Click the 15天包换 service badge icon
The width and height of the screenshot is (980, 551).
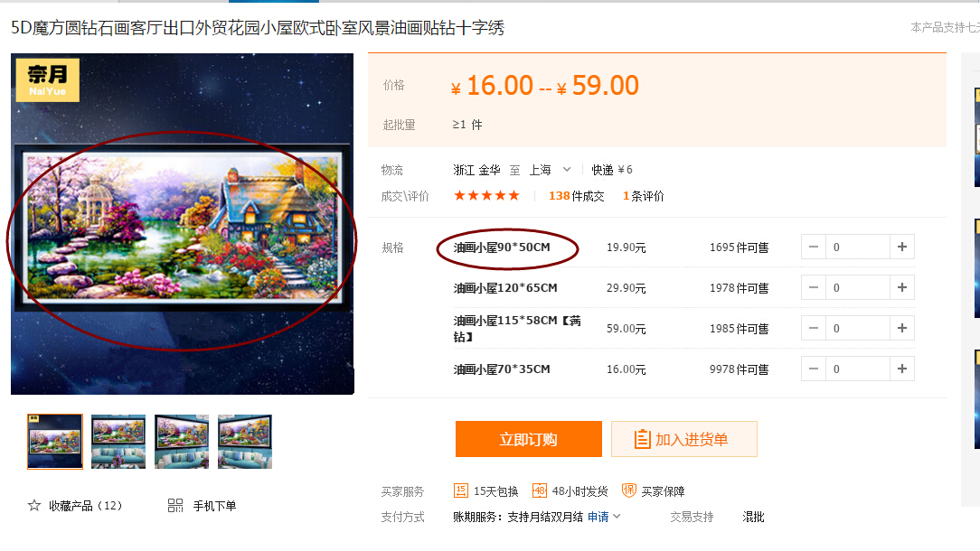tap(461, 490)
